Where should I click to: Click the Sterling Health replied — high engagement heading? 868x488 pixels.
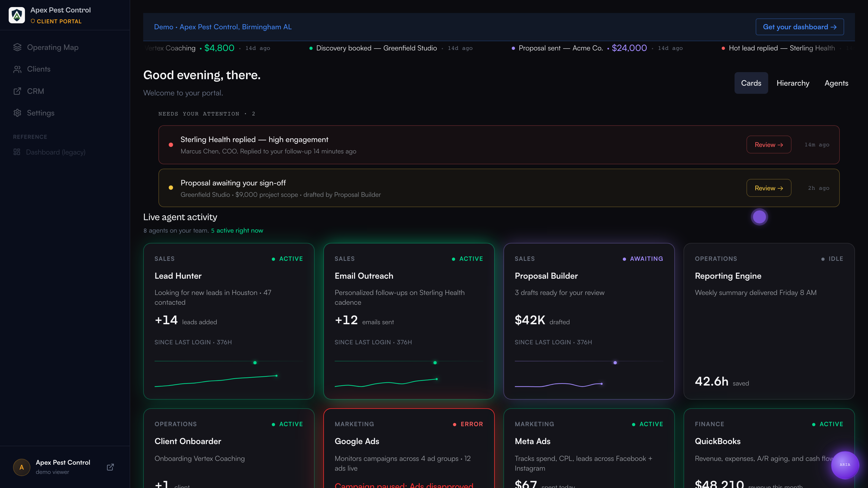[254, 139]
